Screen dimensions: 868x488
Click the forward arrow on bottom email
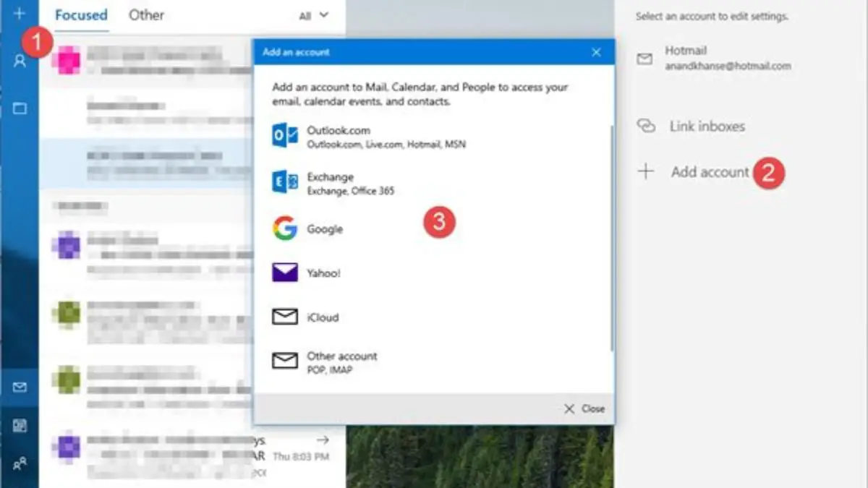[x=323, y=440]
